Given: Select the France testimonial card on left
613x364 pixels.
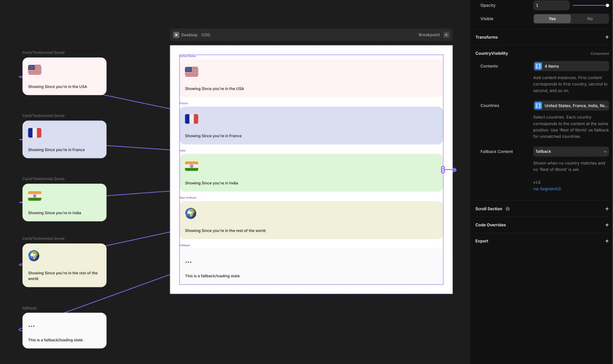Looking at the screenshot, I should coord(64,139).
